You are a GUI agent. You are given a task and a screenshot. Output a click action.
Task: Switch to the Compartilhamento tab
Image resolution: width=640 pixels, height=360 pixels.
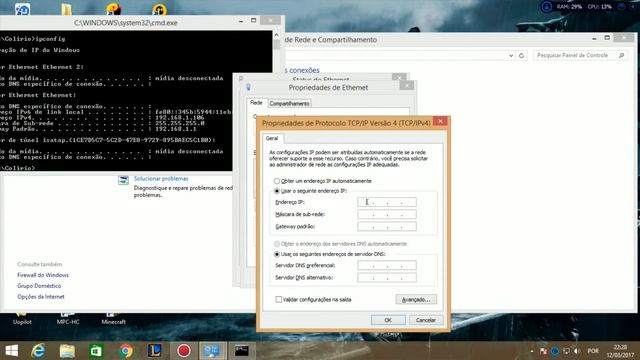(x=289, y=104)
